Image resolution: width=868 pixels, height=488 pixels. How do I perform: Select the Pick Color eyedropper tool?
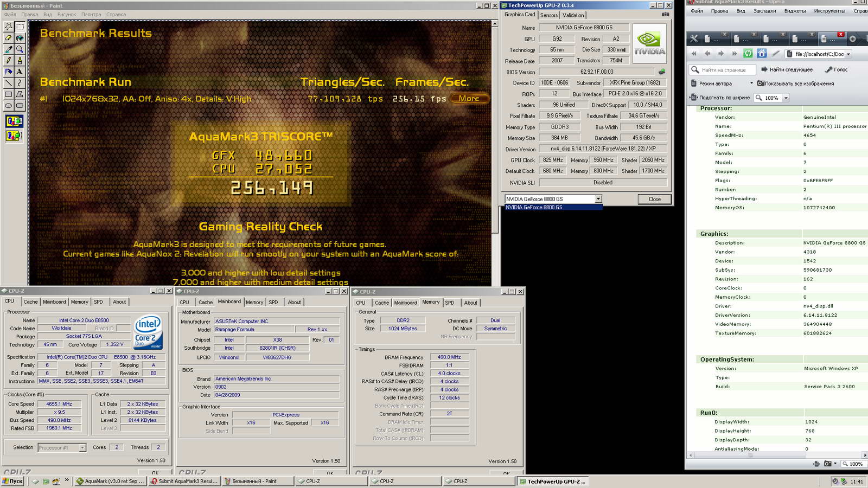coord(9,49)
